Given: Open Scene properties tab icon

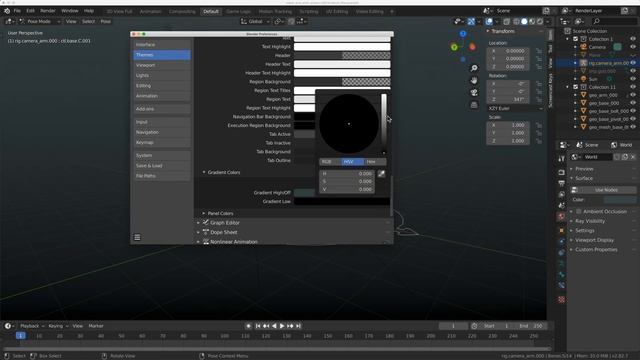Looking at the screenshot, I should tap(562, 205).
